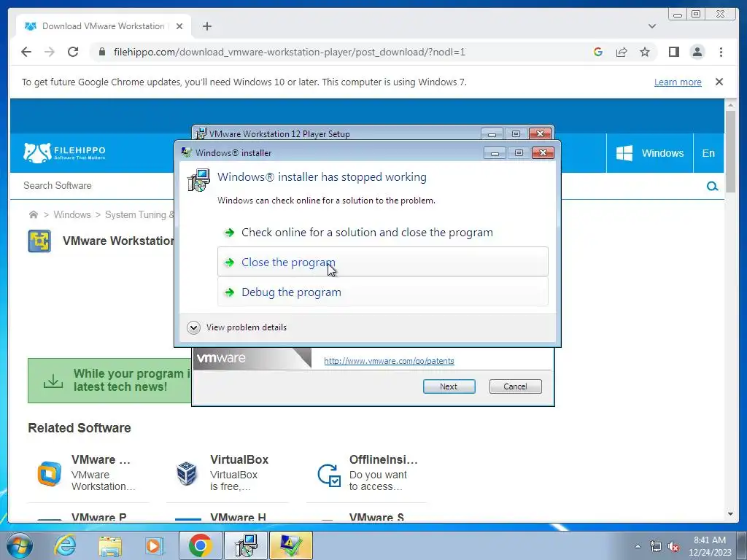Show hidden system tray icons
This screenshot has width=747, height=560.
638,546
